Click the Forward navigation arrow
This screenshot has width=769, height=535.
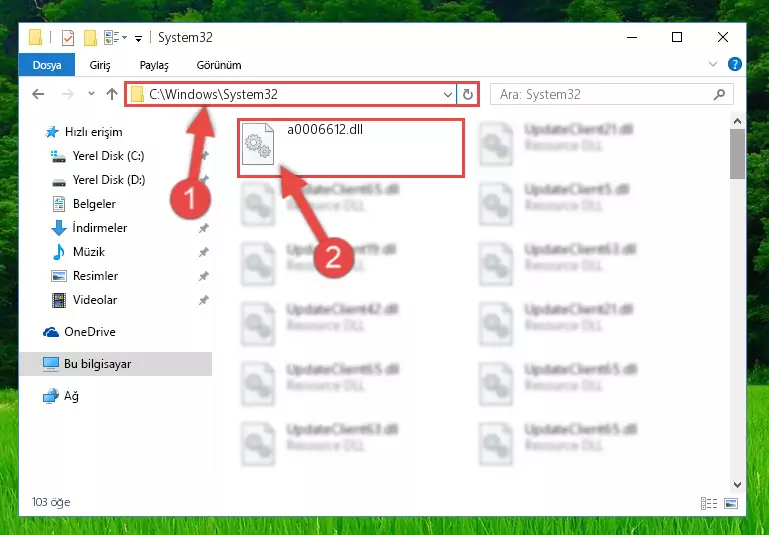[68, 94]
